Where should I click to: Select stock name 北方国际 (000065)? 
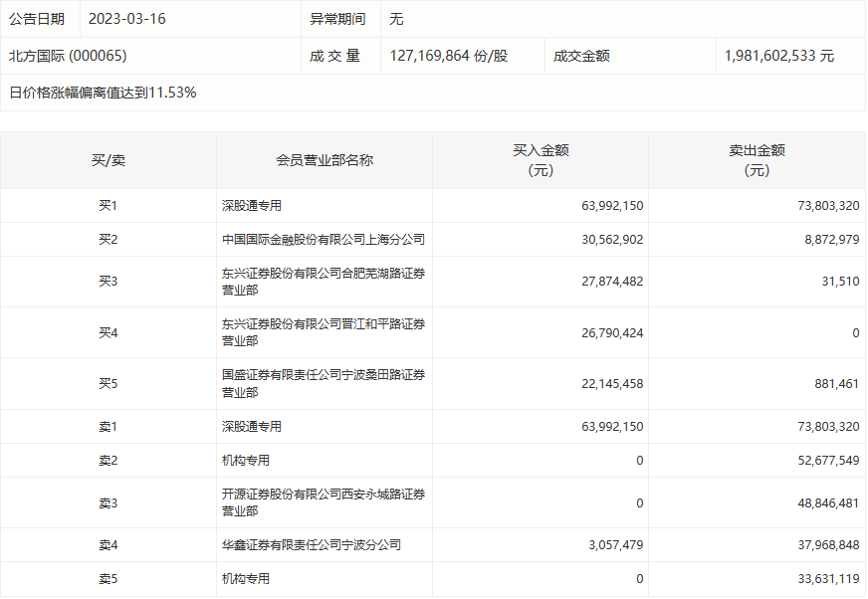(68, 56)
